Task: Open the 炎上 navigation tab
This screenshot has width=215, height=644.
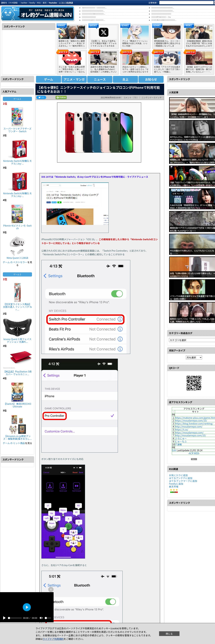Action: (x=125, y=79)
